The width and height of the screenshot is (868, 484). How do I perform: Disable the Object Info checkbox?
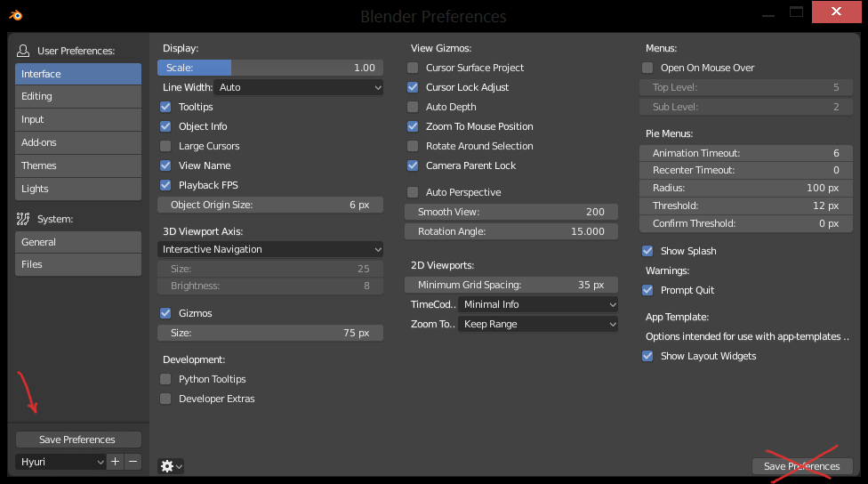click(x=165, y=126)
